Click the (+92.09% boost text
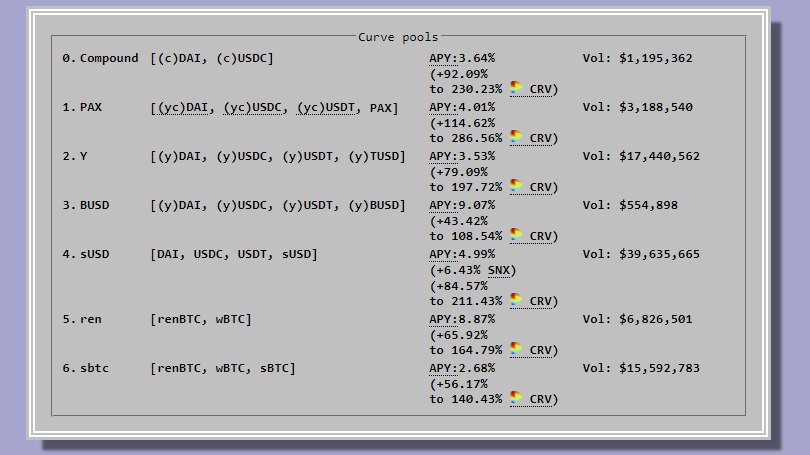810x455 pixels. point(459,74)
